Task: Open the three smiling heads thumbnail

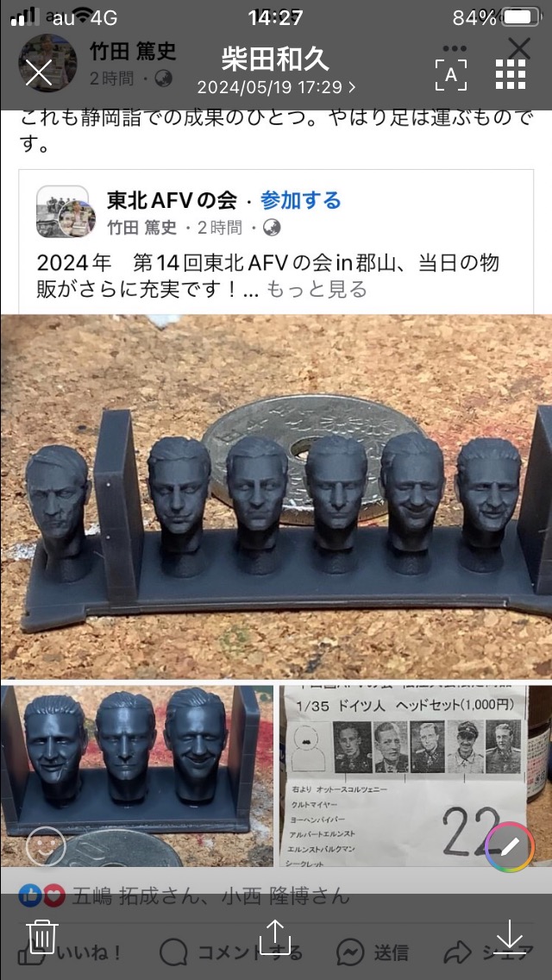Action: pyautogui.click(x=137, y=776)
